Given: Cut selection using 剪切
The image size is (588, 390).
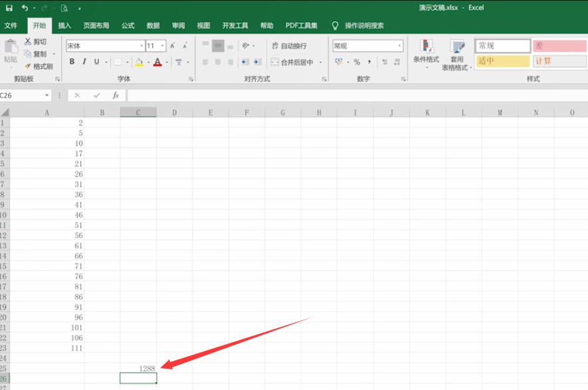Looking at the screenshot, I should pyautogui.click(x=35, y=42).
